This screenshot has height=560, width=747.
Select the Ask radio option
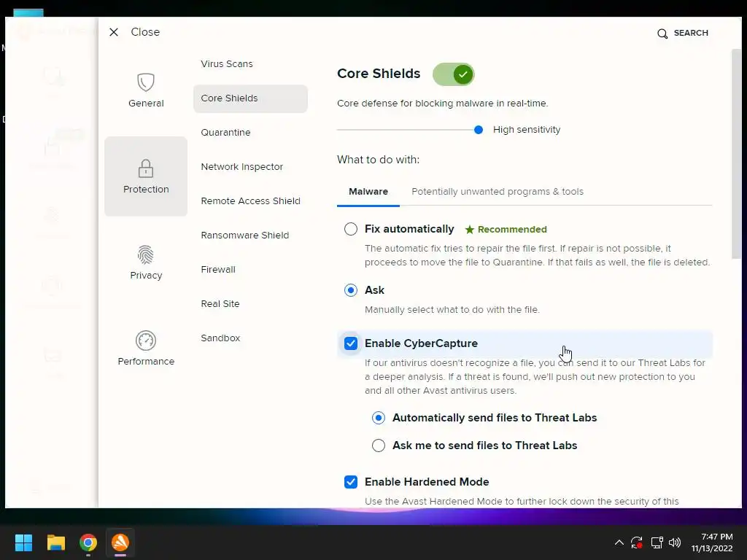(x=351, y=290)
